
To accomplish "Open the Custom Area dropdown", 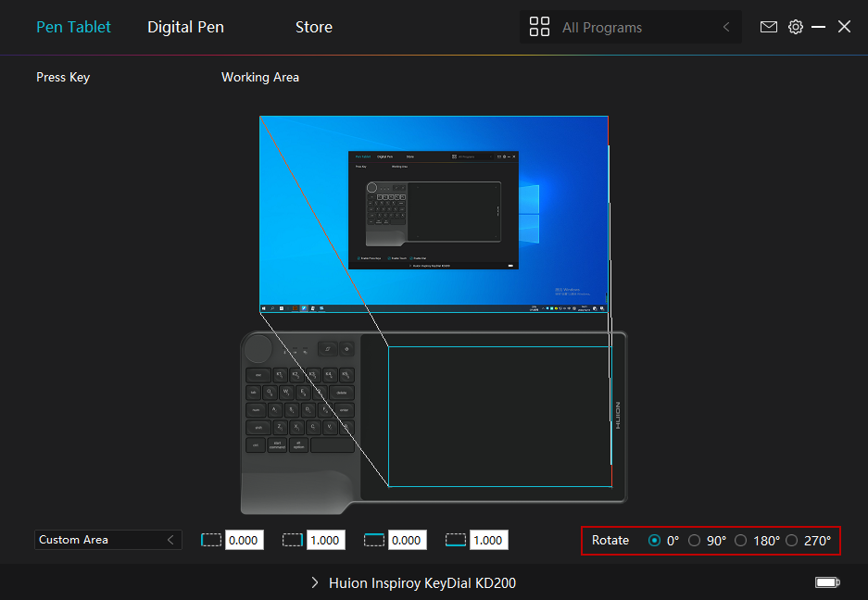I will click(x=108, y=540).
